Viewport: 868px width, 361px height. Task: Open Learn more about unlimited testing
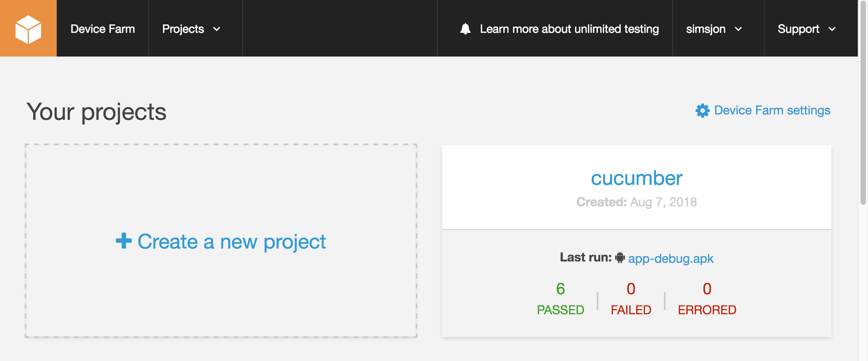[x=569, y=29]
